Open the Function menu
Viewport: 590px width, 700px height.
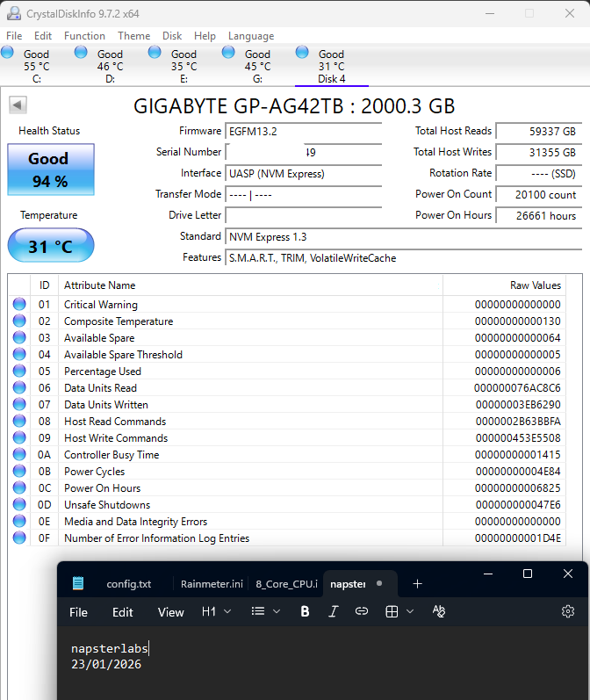coord(84,36)
